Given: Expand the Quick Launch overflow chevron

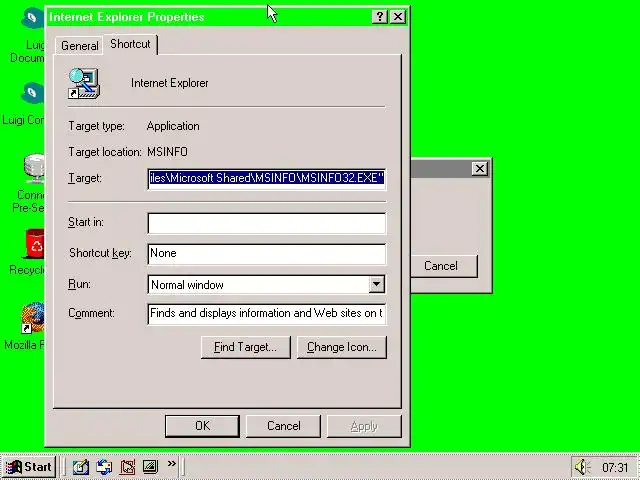Looking at the screenshot, I should point(172,463).
